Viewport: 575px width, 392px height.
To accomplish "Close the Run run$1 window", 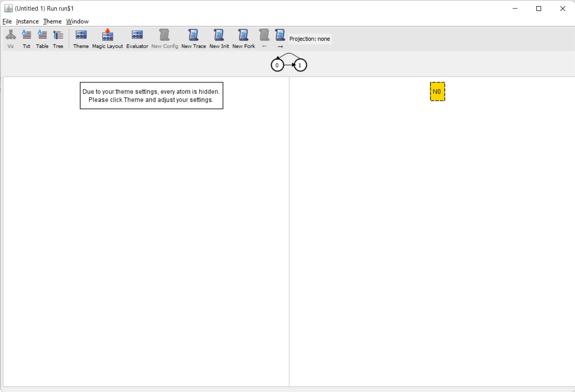I will pos(563,8).
